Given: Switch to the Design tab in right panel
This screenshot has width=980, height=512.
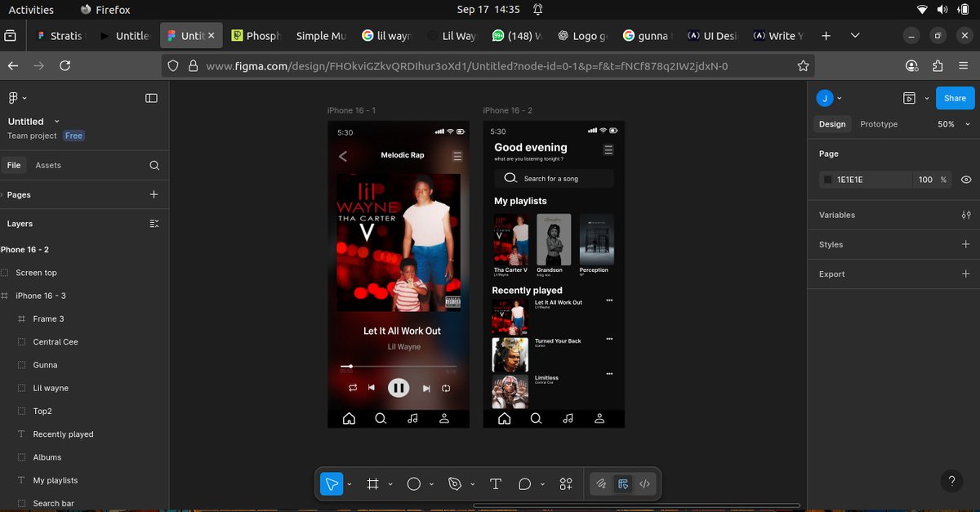Looking at the screenshot, I should (x=832, y=124).
